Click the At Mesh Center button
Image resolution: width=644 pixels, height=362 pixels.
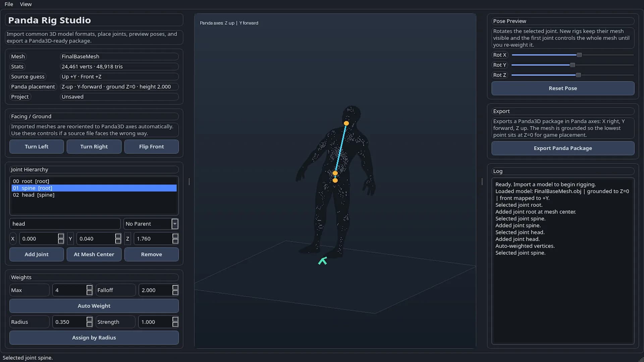pyautogui.click(x=94, y=254)
